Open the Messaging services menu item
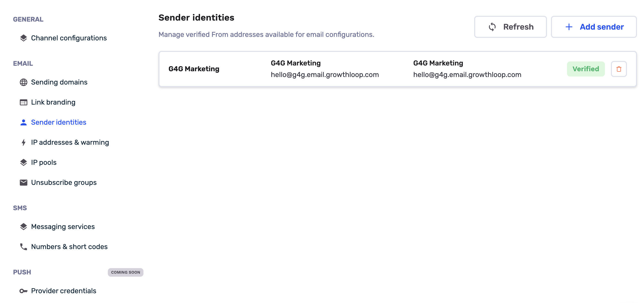Image resolution: width=644 pixels, height=303 pixels. pos(57,227)
